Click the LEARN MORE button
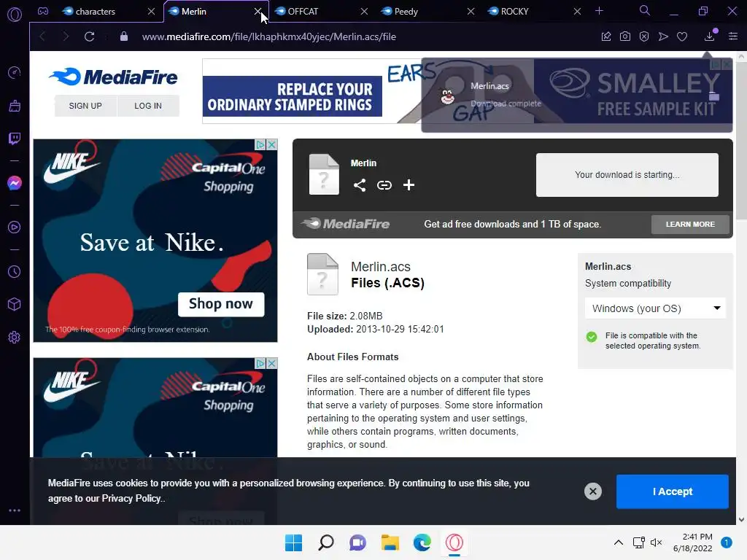Screen dimensions: 747x560 click(x=690, y=225)
